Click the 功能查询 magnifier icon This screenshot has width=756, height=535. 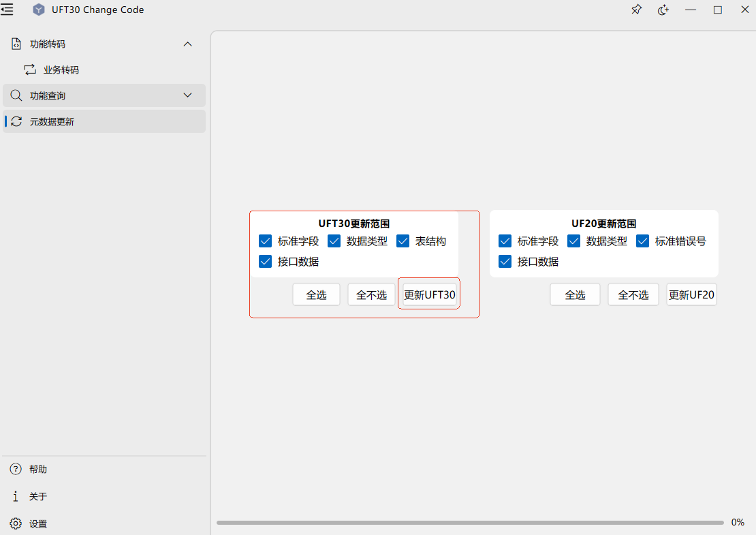[x=16, y=95]
